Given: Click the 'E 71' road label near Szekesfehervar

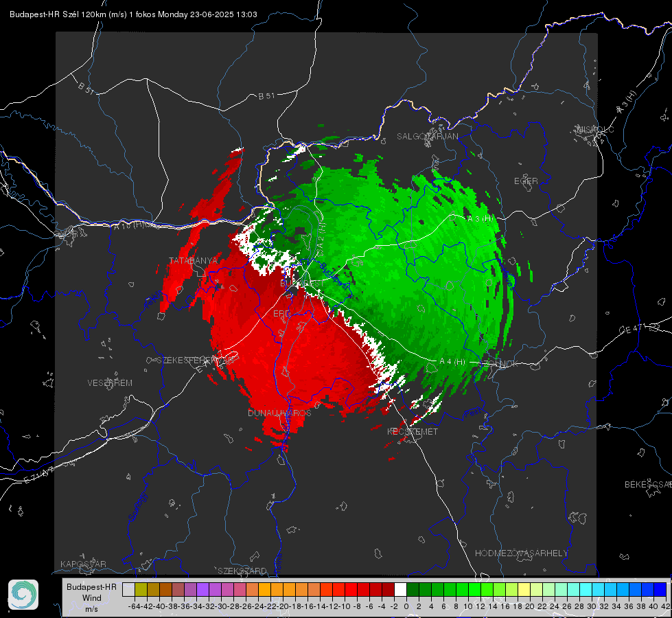Looking at the screenshot, I should [x=204, y=368].
